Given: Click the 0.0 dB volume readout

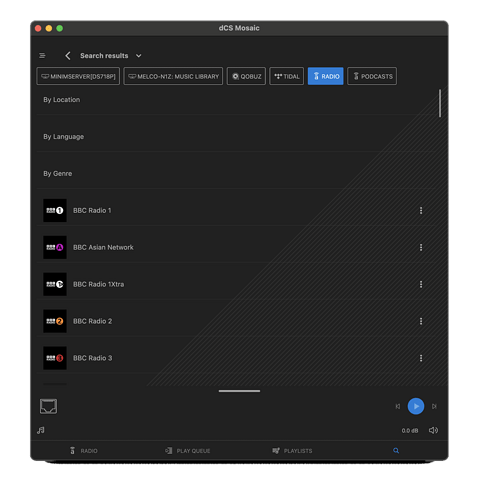Looking at the screenshot, I should [410, 431].
